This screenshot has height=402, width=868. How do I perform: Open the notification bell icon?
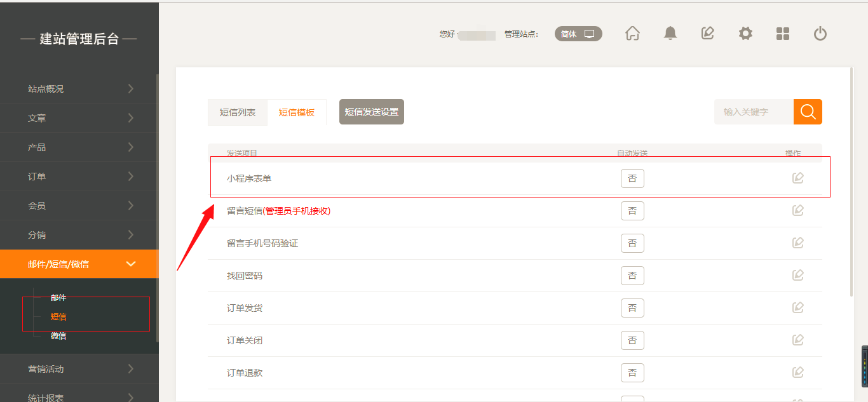click(670, 34)
